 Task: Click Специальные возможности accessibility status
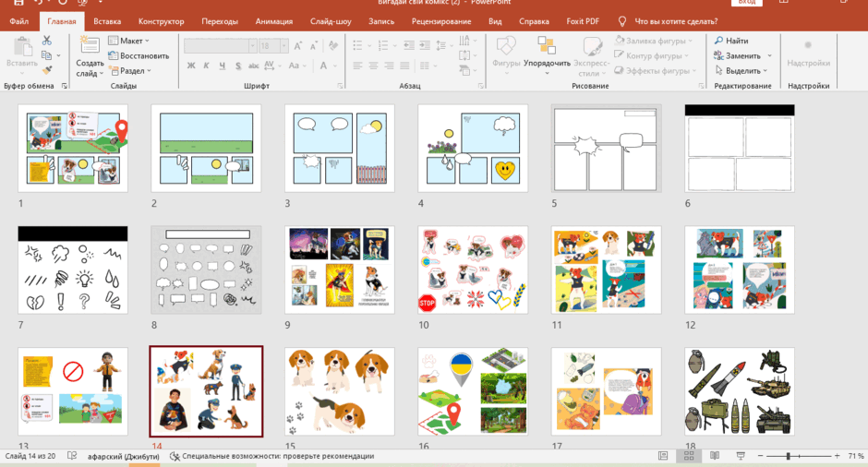tap(271, 456)
